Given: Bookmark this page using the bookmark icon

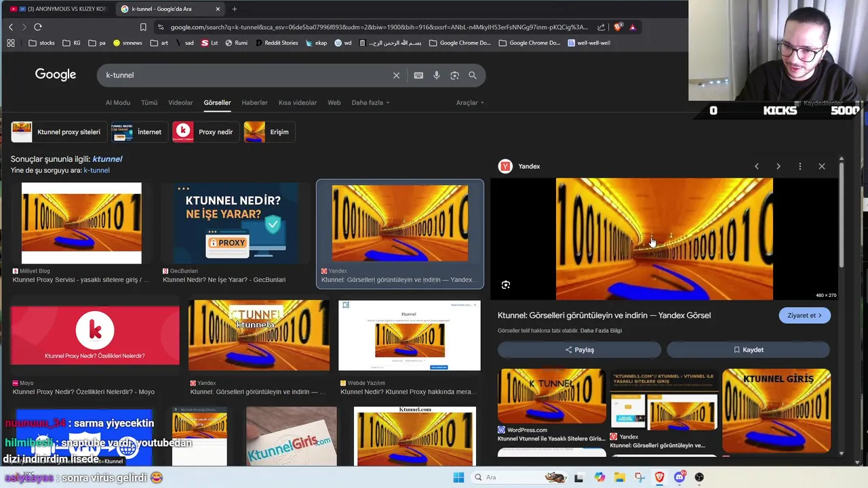Looking at the screenshot, I should [143, 27].
